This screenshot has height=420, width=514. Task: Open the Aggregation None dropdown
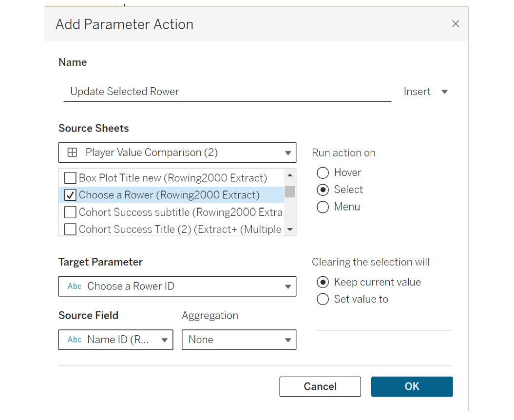[x=239, y=340]
